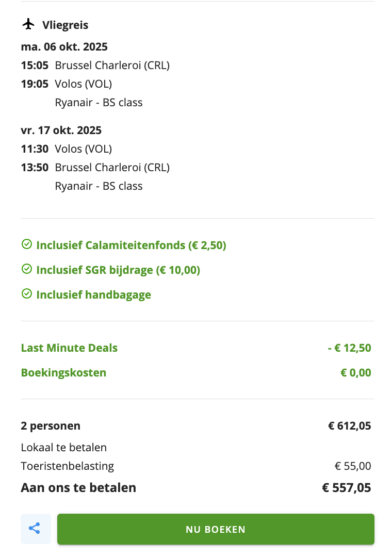The width and height of the screenshot is (392, 557).
Task: Click checkmark icon next to Calamiteitenfonds
Action: tap(26, 244)
